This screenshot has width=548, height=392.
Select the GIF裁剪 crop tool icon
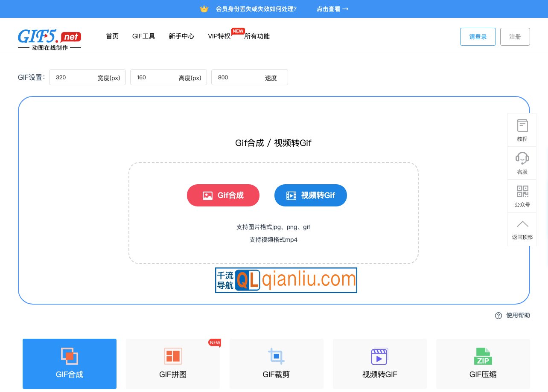tap(276, 356)
